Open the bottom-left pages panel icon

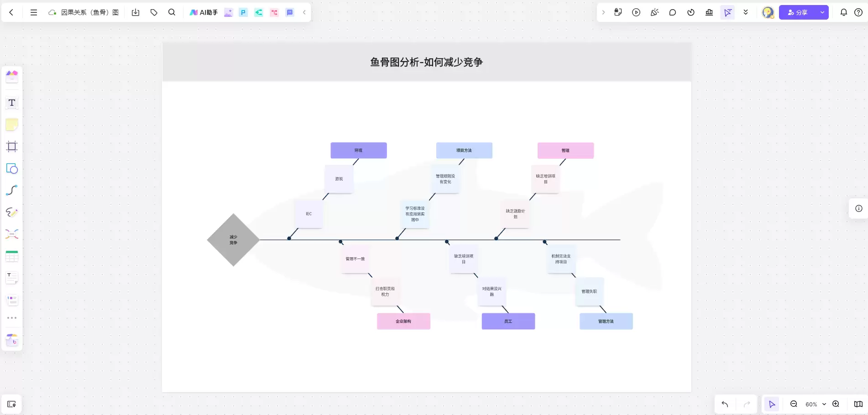pyautogui.click(x=12, y=404)
